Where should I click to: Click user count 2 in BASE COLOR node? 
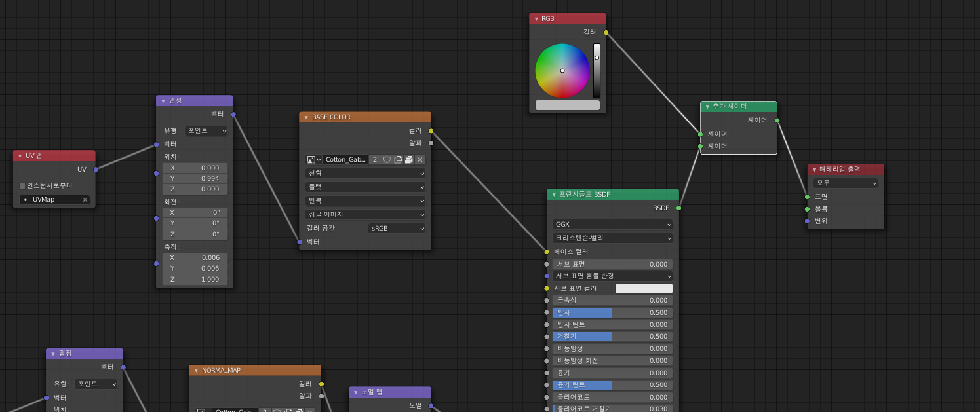click(375, 159)
